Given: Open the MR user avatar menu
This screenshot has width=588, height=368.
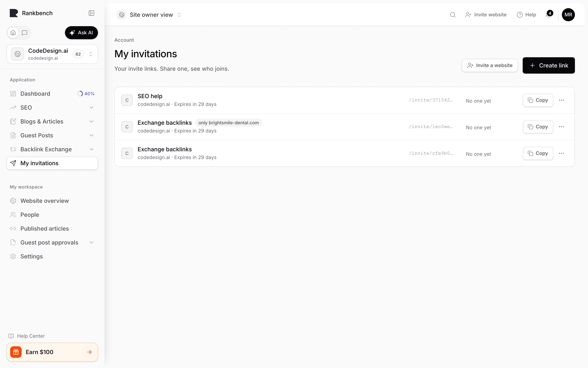Looking at the screenshot, I should point(568,15).
